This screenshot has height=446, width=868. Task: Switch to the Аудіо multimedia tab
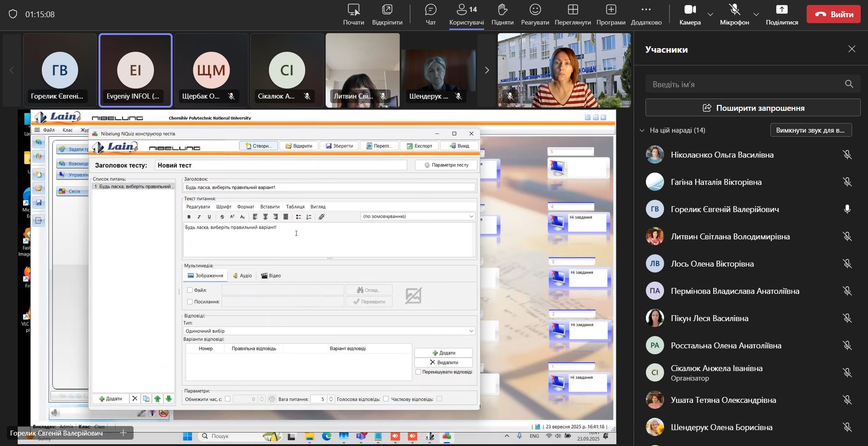(x=243, y=276)
